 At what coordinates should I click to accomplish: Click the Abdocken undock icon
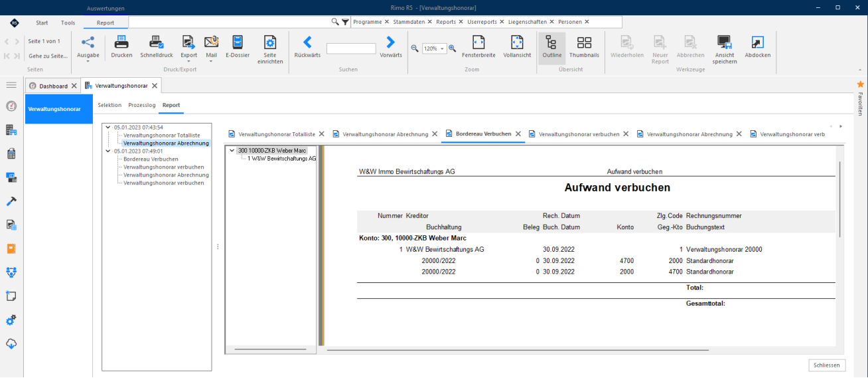[757, 43]
